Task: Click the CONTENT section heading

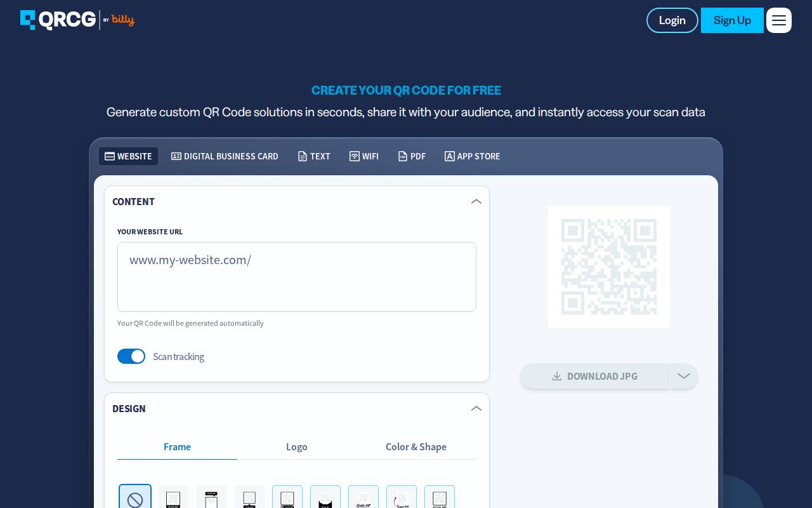Action: [133, 201]
